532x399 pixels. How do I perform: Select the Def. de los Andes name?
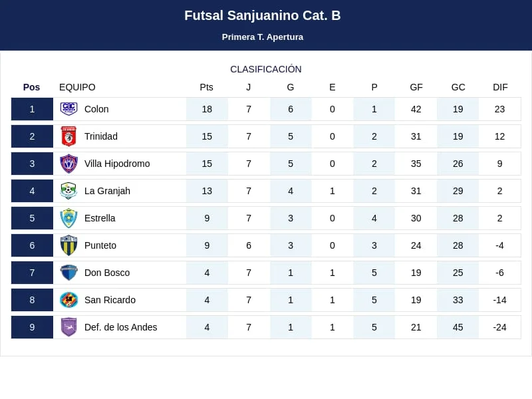(x=120, y=327)
